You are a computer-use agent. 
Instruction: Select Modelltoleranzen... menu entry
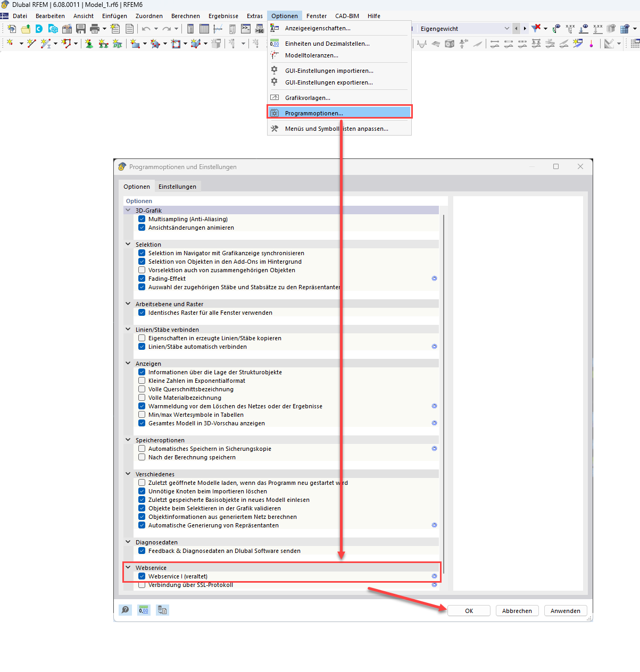pyautogui.click(x=339, y=55)
